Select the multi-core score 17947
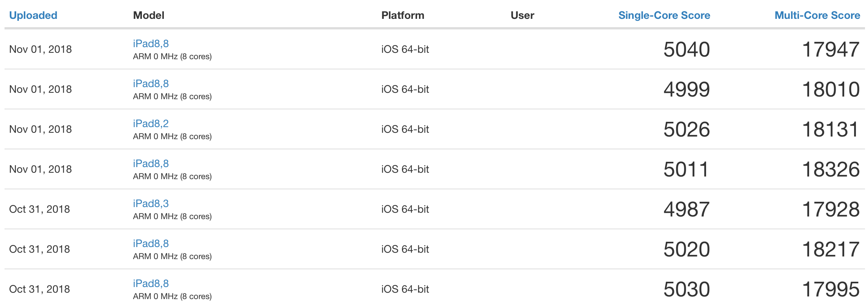Screen dimensions: 868x304 831,49
